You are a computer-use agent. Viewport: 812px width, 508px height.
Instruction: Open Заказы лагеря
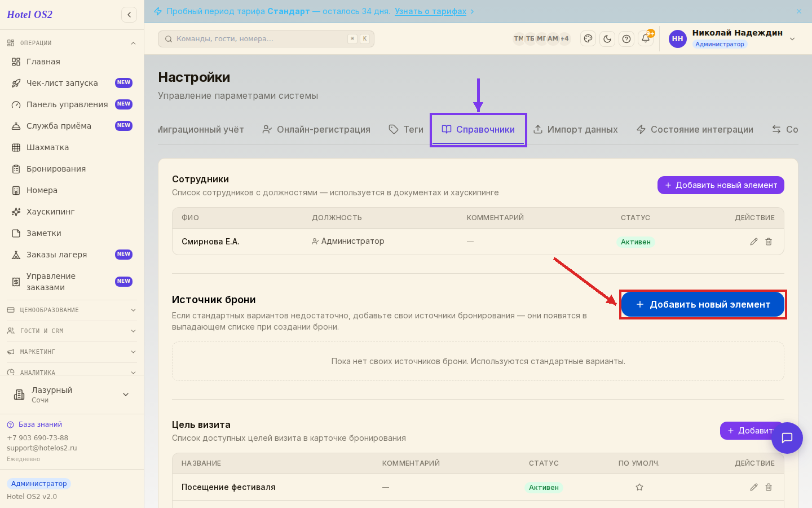[72, 255]
